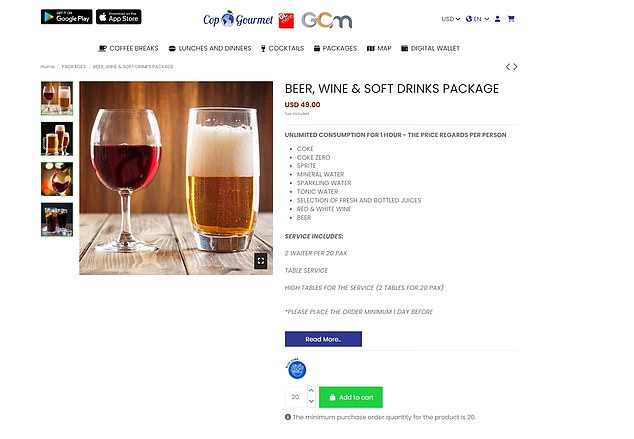Select the first wine and beer thumbnail
Viewport: 634px width, 439px height.
(56, 98)
